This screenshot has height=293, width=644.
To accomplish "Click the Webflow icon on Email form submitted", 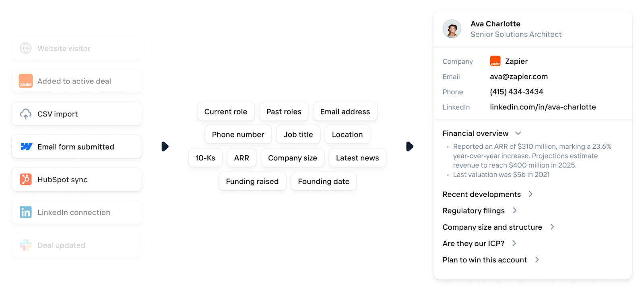I will (x=26, y=147).
